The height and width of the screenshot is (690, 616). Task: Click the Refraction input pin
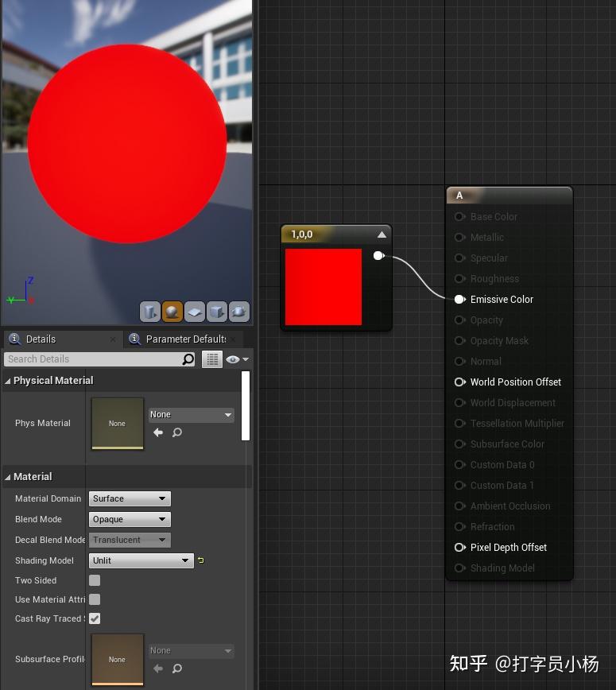459,527
